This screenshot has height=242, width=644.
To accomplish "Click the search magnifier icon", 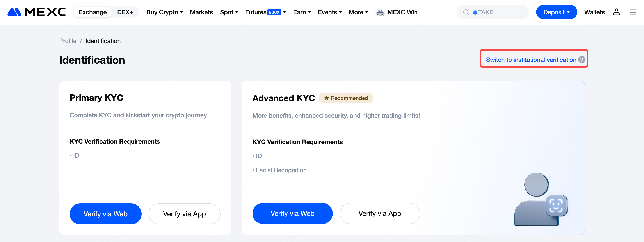I will [466, 12].
